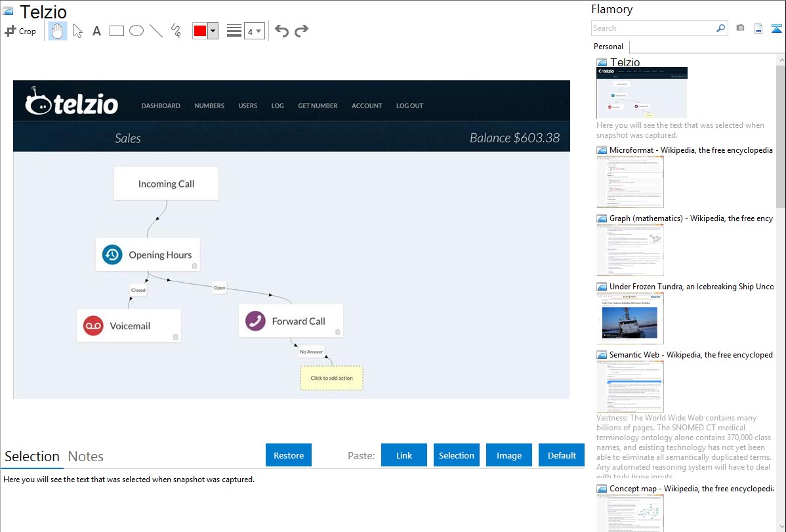Click the camera snapshot icon
This screenshot has height=532, width=786.
click(x=740, y=28)
